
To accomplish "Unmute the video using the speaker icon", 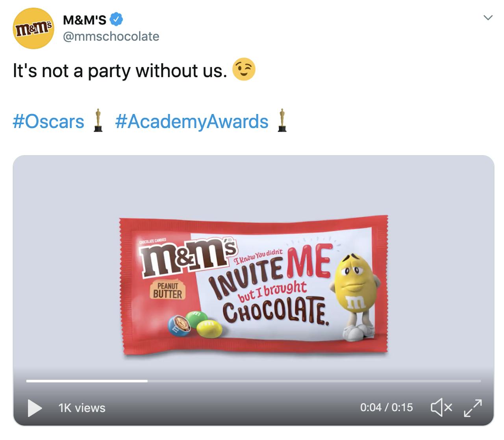I will (x=441, y=407).
